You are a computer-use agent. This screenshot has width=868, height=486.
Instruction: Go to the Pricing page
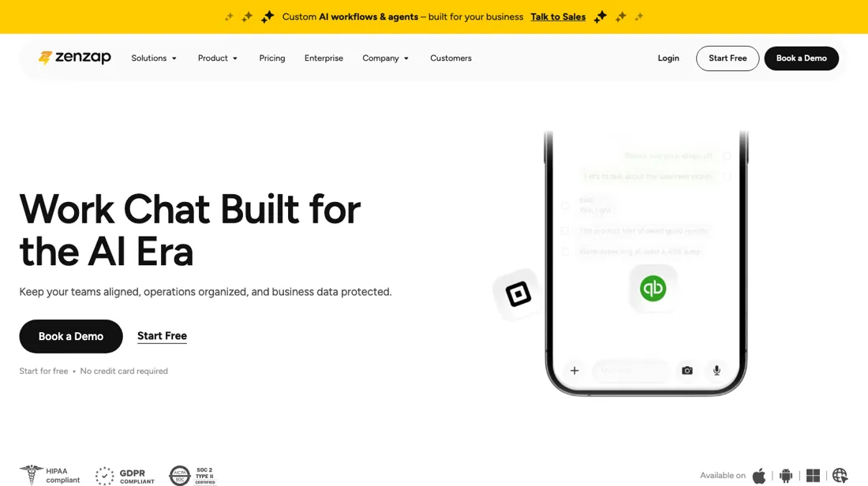[x=271, y=58]
